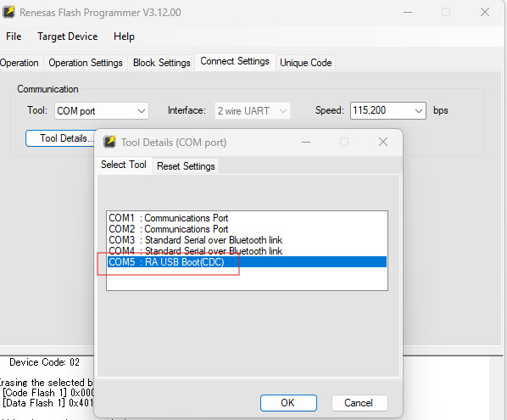The height and width of the screenshot is (420, 507).
Task: Open the Target Device menu
Action: 68,36
